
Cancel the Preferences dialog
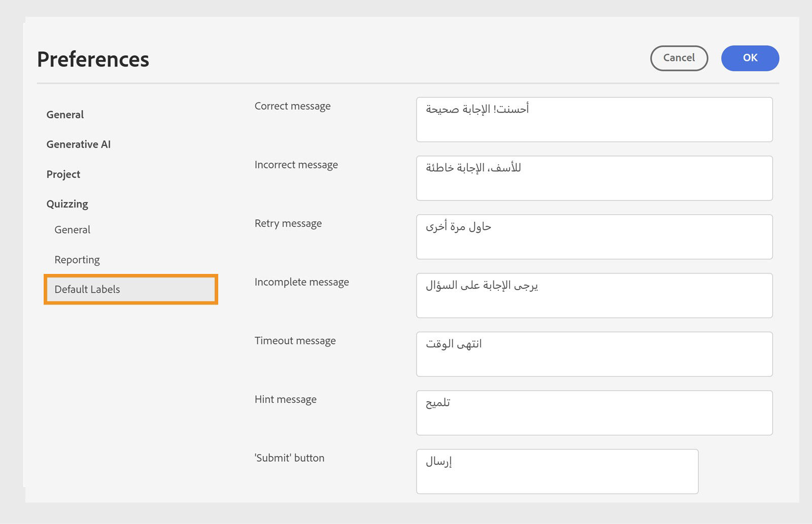pos(679,58)
